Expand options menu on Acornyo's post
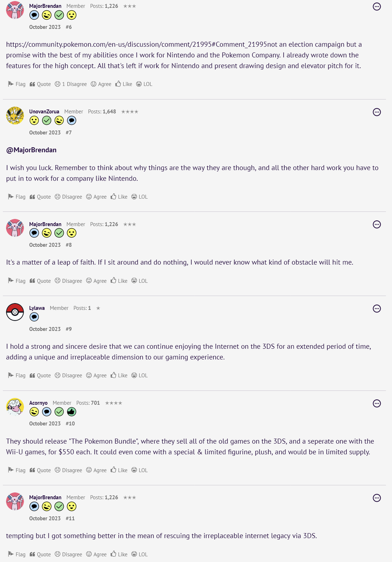This screenshot has width=392, height=562. 377,403
